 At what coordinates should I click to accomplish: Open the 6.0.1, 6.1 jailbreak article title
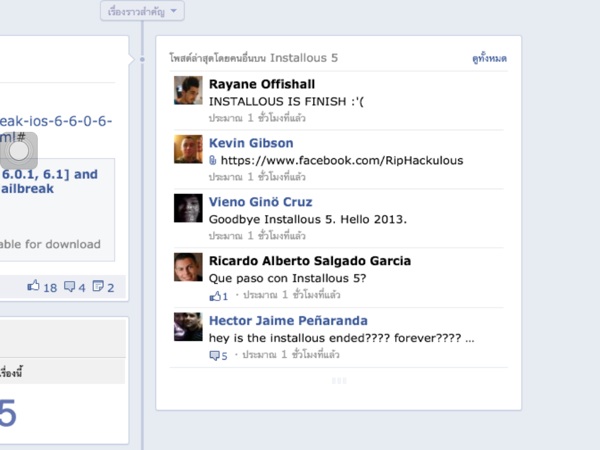click(x=50, y=181)
